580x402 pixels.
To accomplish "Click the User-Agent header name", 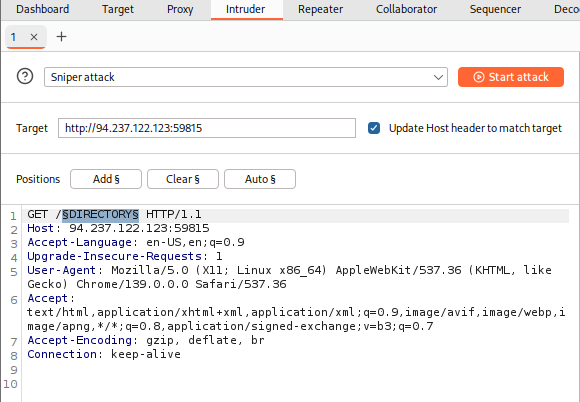I will coord(61,270).
